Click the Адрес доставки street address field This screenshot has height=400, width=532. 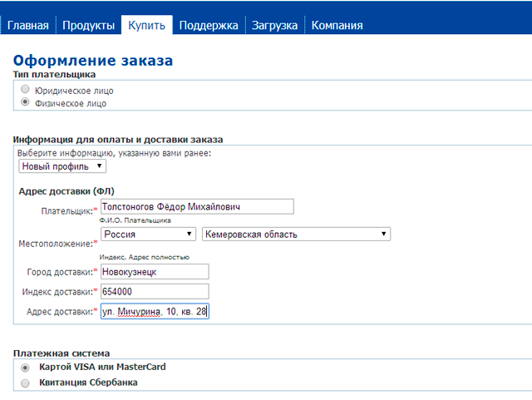tap(154, 311)
